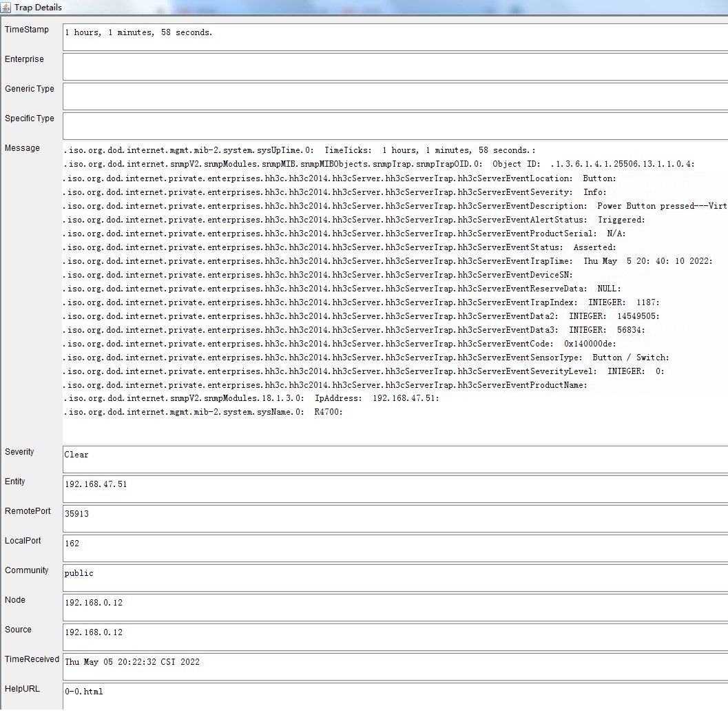The width and height of the screenshot is (728, 713).
Task: Click the TimeReceived field
Action: [395, 667]
